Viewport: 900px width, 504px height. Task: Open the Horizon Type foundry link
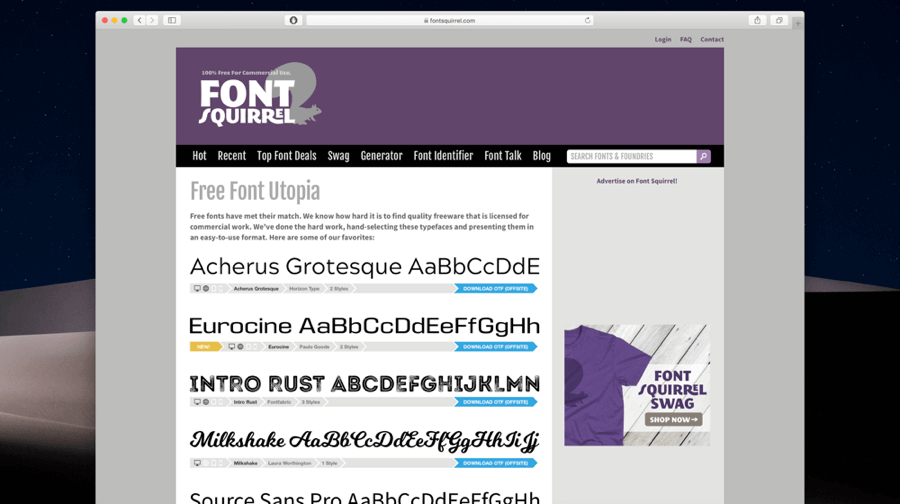point(304,288)
